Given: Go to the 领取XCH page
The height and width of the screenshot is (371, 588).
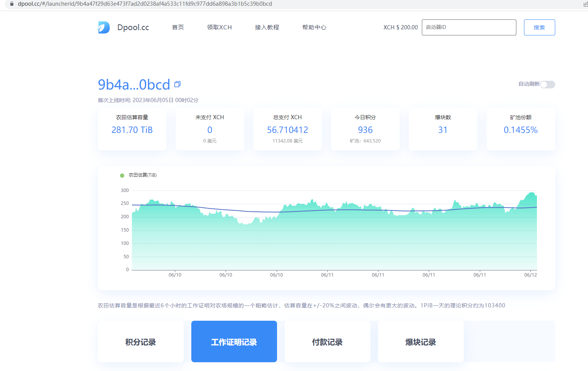Looking at the screenshot, I should 219,27.
